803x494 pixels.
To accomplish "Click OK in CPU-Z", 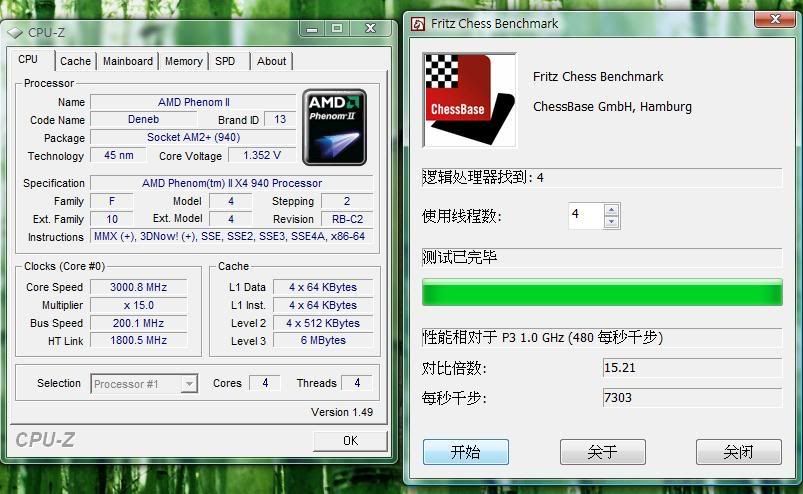I will (x=350, y=441).
